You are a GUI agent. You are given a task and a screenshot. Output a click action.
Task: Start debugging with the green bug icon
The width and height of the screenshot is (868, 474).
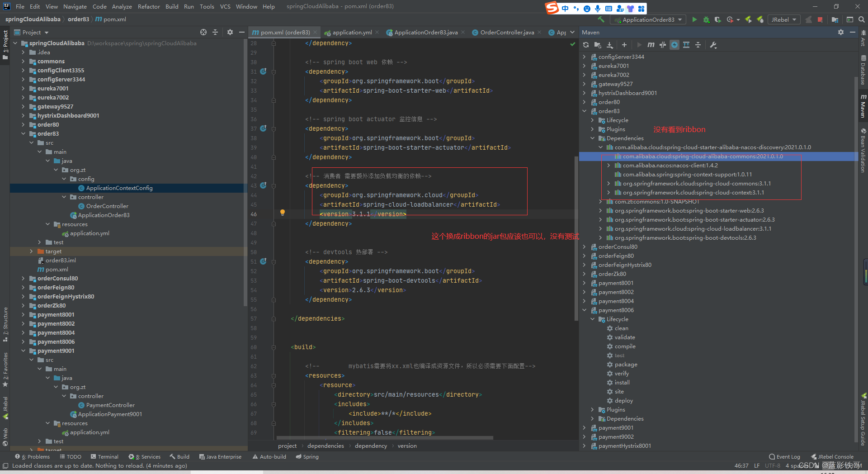pos(706,19)
